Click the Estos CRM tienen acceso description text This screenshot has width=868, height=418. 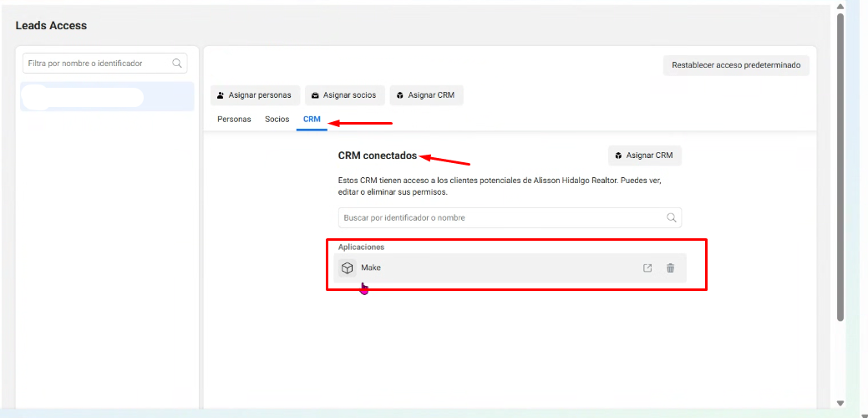pos(500,186)
